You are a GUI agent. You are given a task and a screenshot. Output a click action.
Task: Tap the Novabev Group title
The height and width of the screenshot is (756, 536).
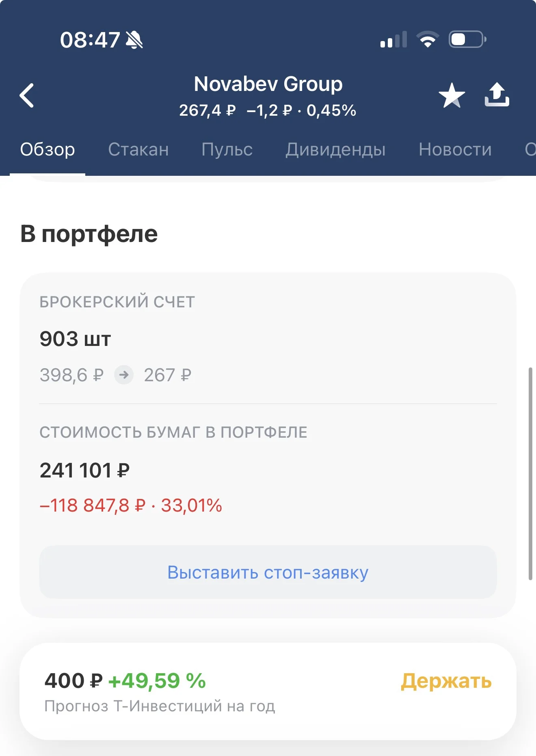tap(268, 84)
